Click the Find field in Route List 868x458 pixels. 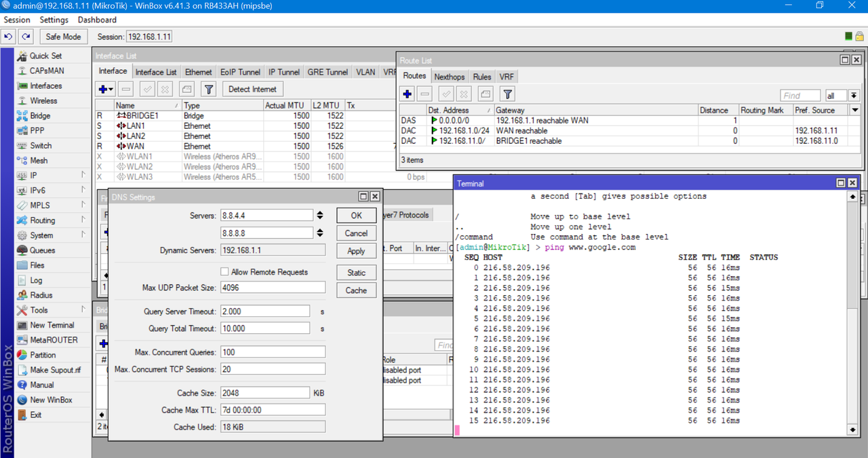[800, 96]
